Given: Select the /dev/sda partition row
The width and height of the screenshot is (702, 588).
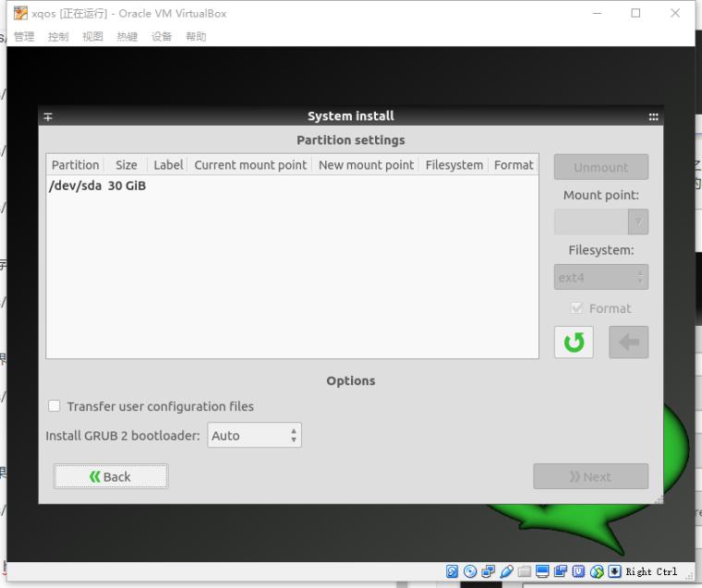Looking at the screenshot, I should (x=293, y=186).
